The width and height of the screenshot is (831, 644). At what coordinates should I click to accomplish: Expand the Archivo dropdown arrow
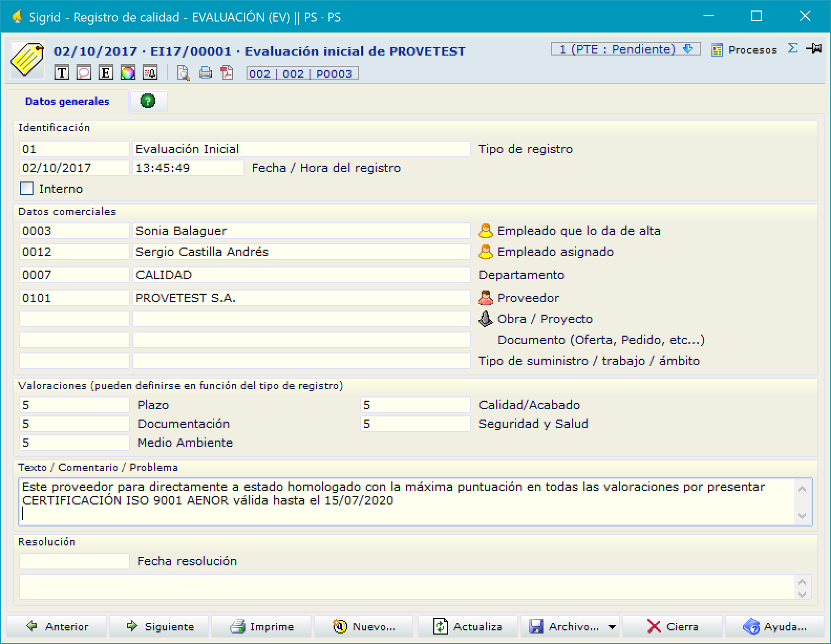(612, 627)
